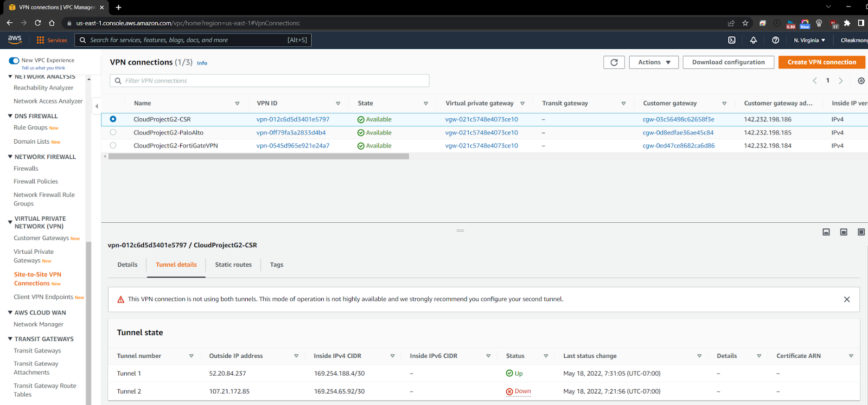Open Site-to-Site VPN Connections in sidebar

(37, 279)
